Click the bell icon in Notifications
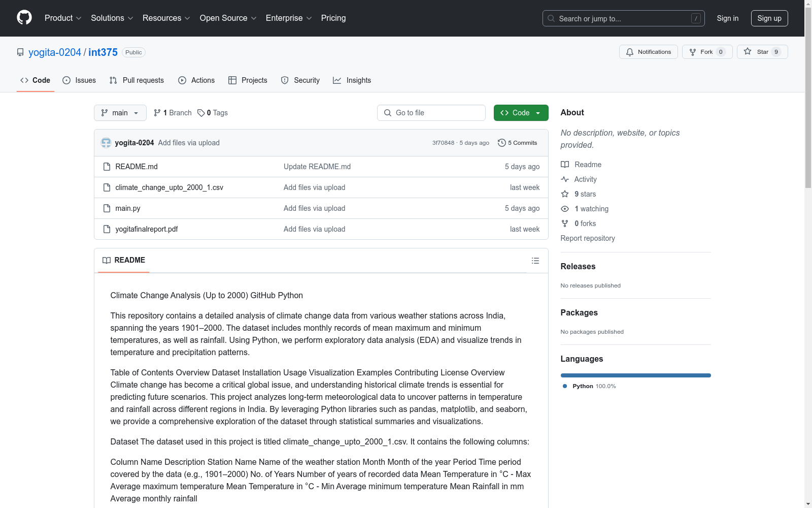This screenshot has width=812, height=508. [630, 52]
